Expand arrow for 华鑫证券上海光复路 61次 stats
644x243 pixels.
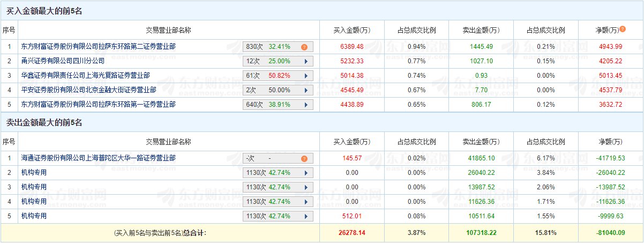click(306, 76)
